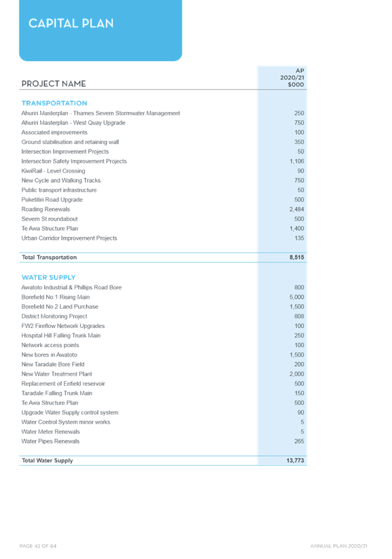392x559 pixels.
Task: Select the TRANSPORTATION section heading
Action: pos(54,103)
